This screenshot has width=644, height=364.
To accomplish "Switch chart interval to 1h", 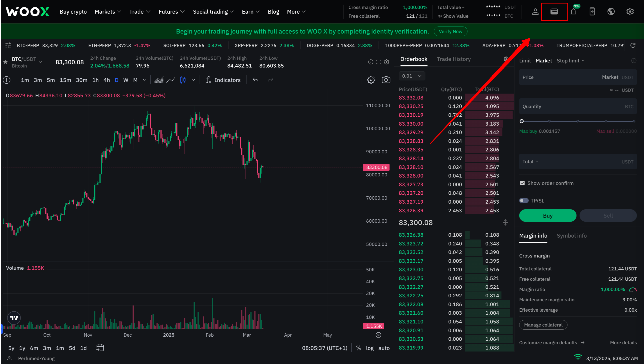I will [x=95, y=80].
